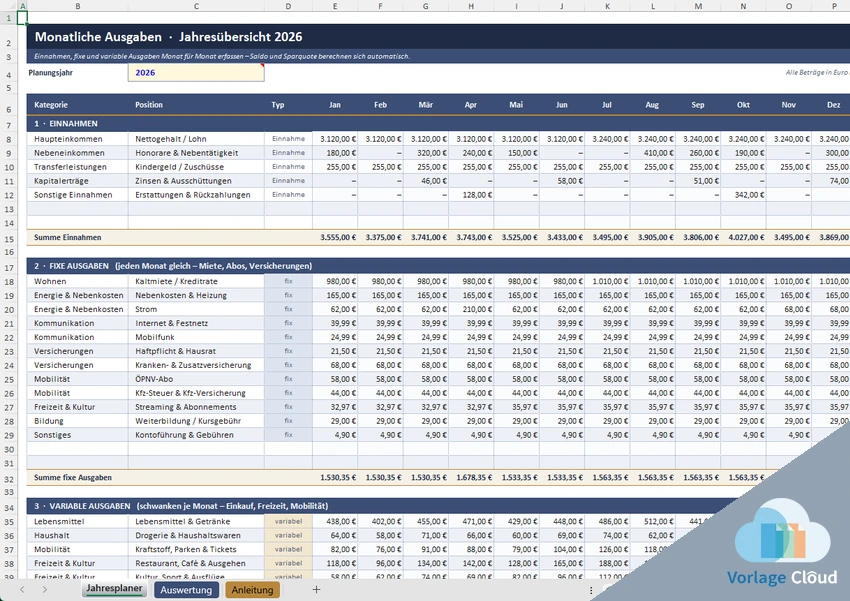Select the 210,00 € Strom April cell
850x601 pixels.
click(x=471, y=309)
